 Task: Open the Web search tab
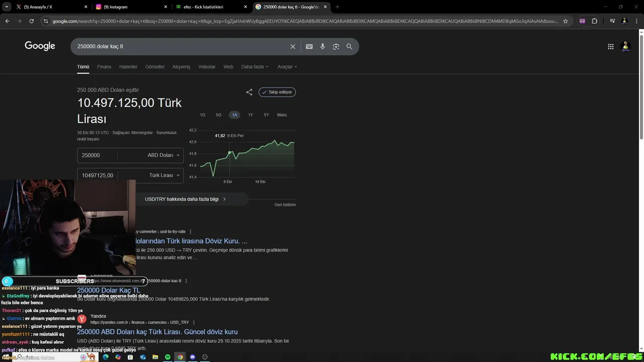[x=228, y=67]
